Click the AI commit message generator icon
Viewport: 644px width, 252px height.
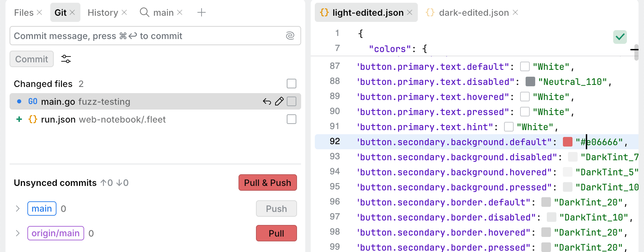pos(290,36)
